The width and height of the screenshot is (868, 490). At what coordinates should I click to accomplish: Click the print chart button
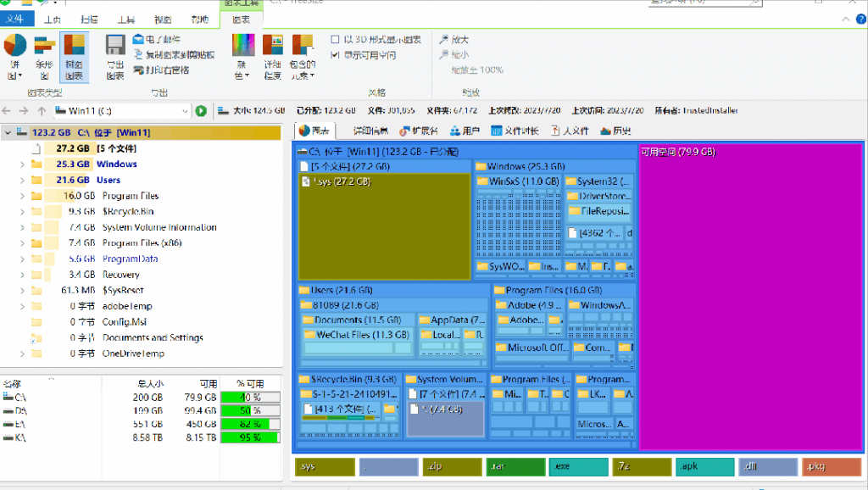[161, 70]
